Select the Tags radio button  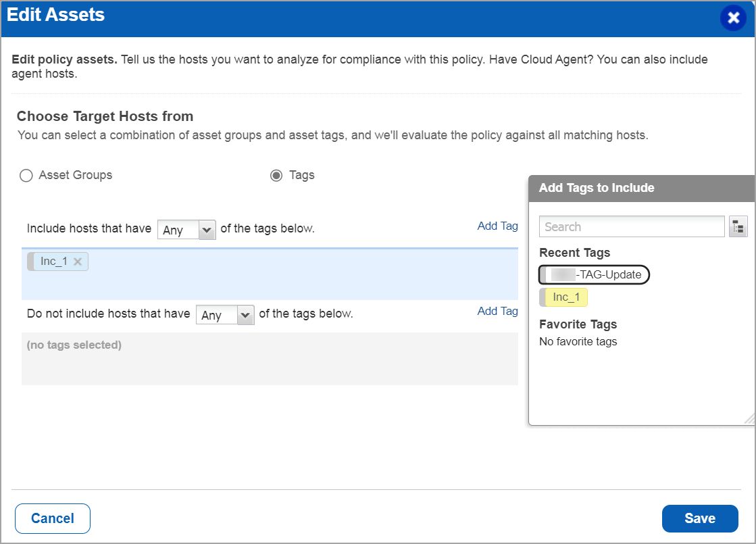[x=276, y=176]
